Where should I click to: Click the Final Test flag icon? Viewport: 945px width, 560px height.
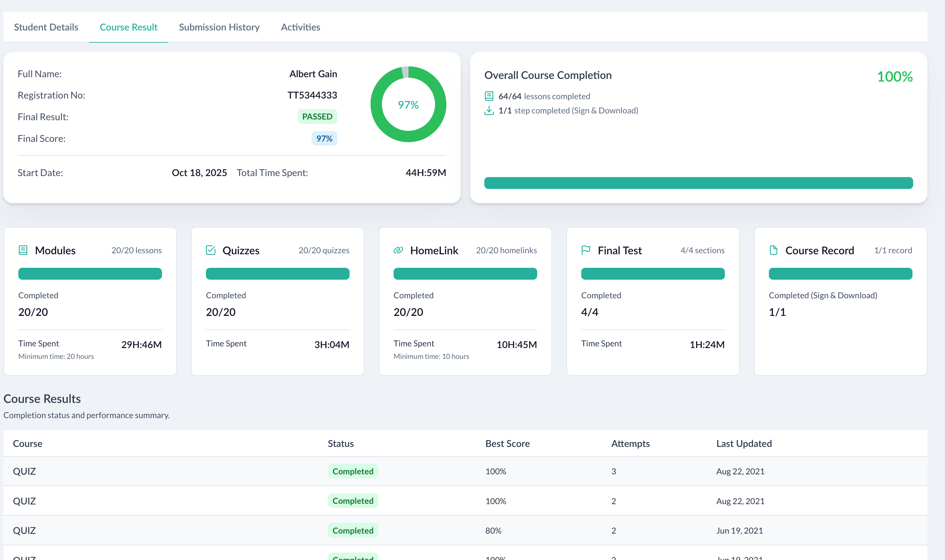[586, 250]
